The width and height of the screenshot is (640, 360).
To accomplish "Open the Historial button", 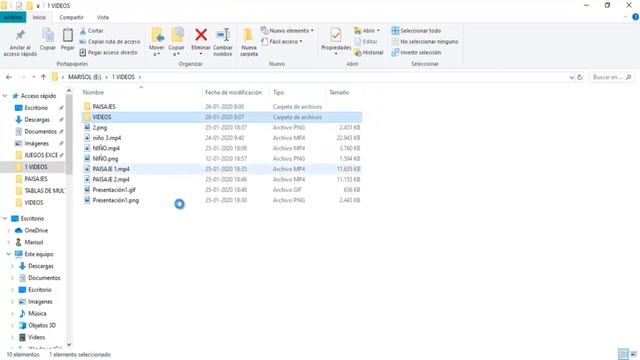I will (x=369, y=52).
